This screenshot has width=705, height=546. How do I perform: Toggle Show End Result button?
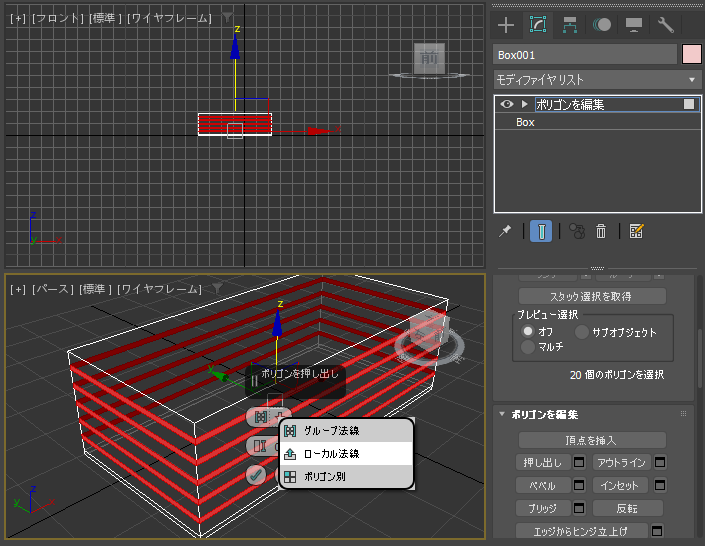(541, 231)
